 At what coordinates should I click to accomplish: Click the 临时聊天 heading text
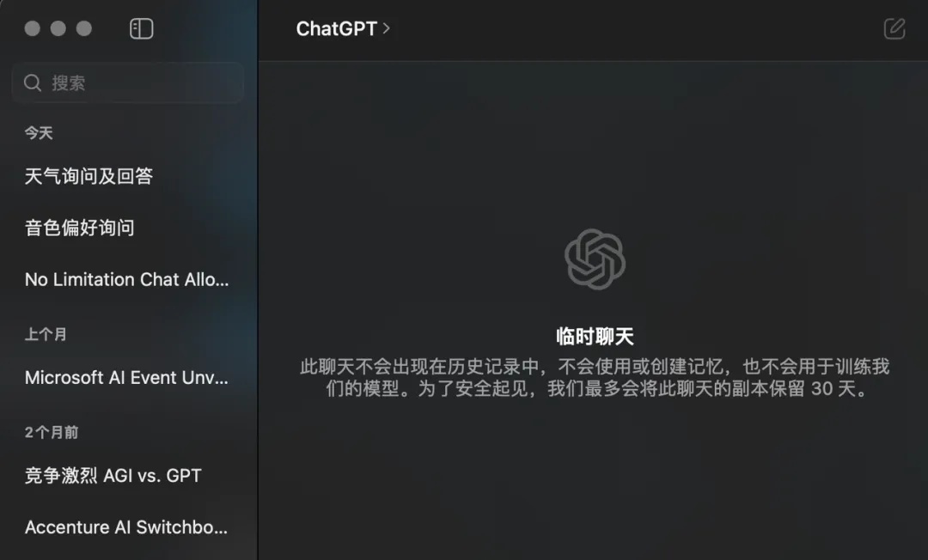[x=595, y=337]
